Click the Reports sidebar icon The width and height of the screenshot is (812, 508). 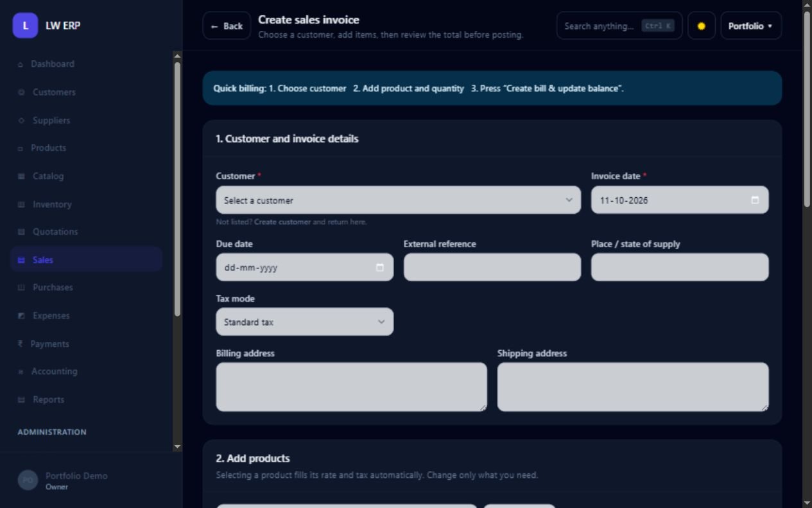point(21,400)
